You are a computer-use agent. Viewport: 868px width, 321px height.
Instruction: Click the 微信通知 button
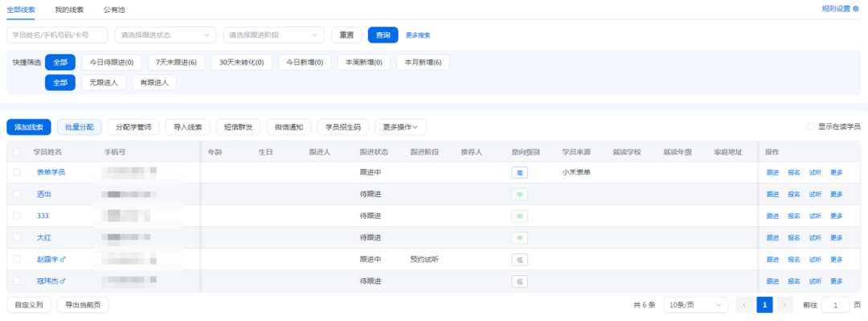click(289, 127)
